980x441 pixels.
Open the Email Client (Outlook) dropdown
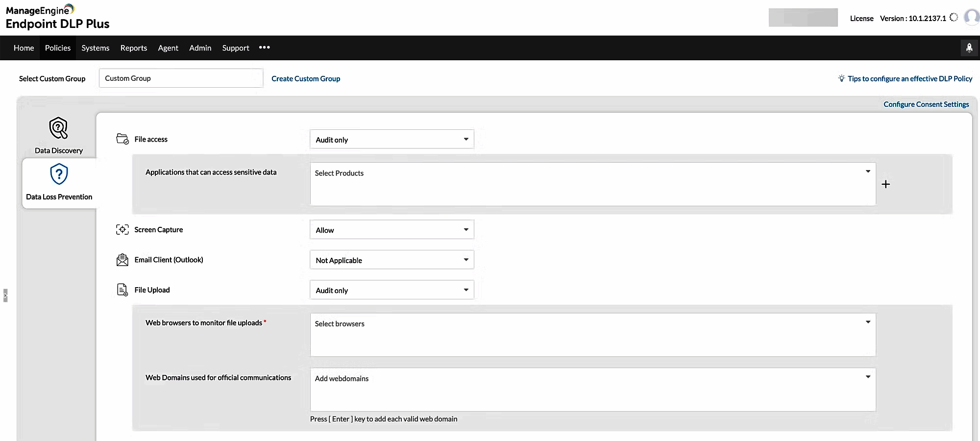tap(392, 260)
